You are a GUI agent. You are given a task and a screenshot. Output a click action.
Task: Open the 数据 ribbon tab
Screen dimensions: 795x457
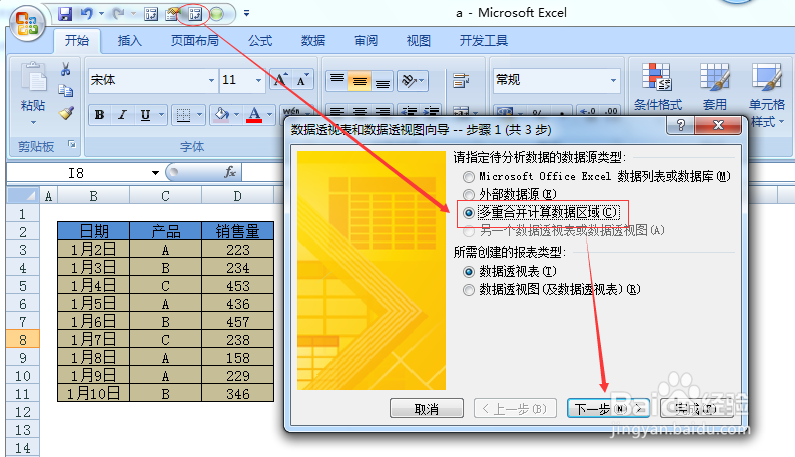click(x=313, y=41)
